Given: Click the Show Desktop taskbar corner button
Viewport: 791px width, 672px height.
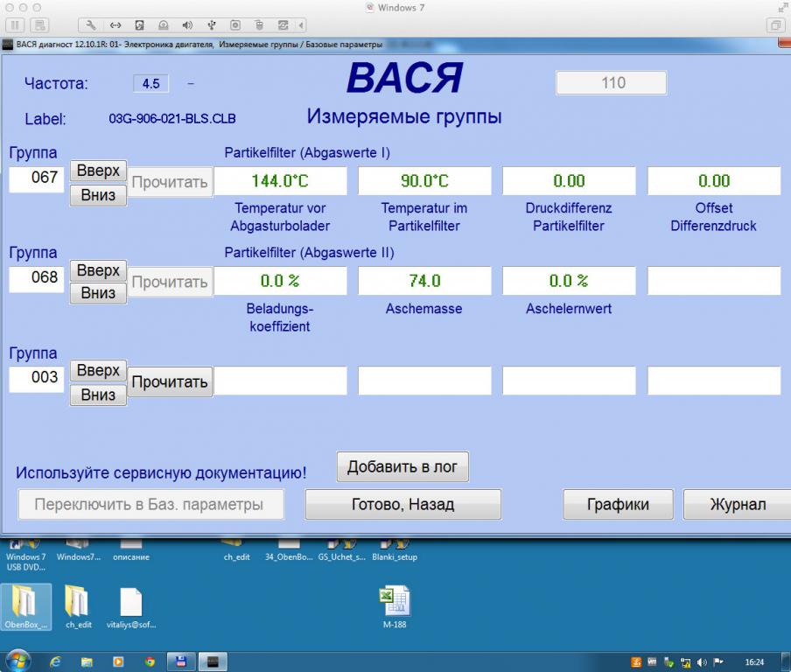Looking at the screenshot, I should 787,661.
